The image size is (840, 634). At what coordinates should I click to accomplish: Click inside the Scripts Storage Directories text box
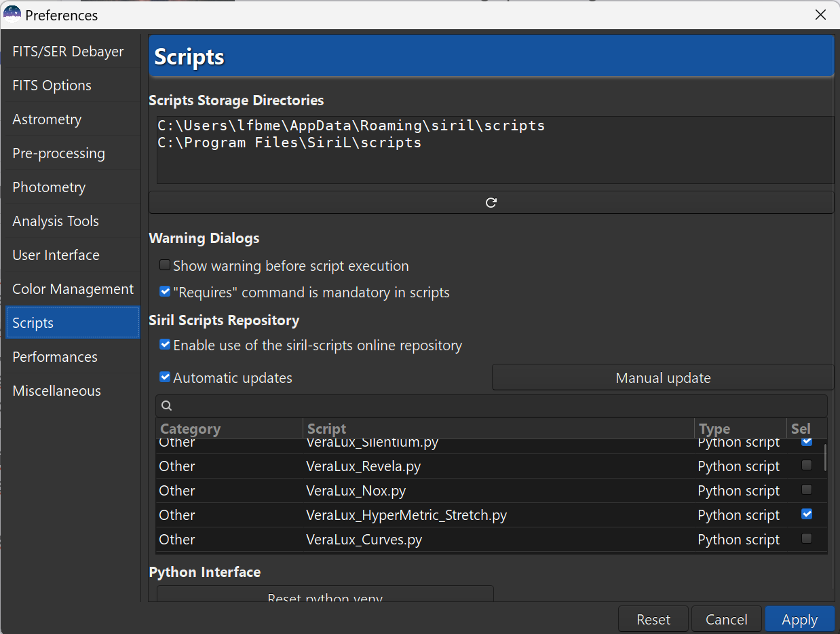click(x=495, y=150)
